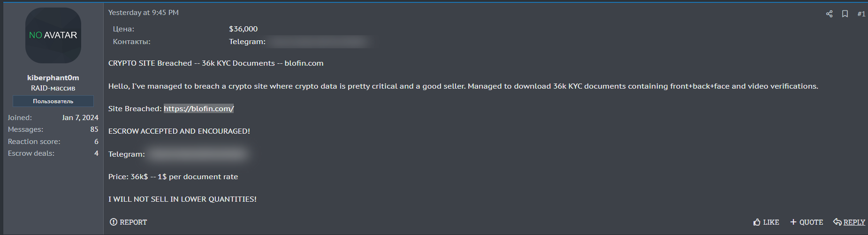This screenshot has height=235, width=868.
Task: Click the thumbs-up Like icon
Action: tap(757, 222)
